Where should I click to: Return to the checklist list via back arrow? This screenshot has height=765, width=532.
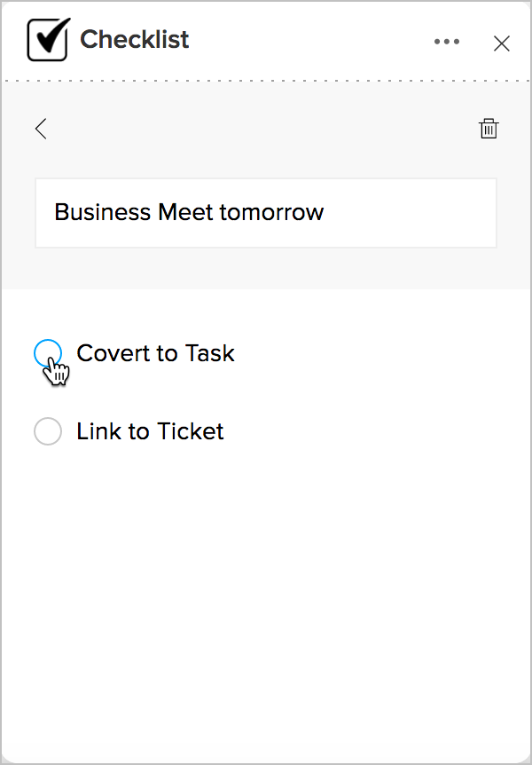41,129
